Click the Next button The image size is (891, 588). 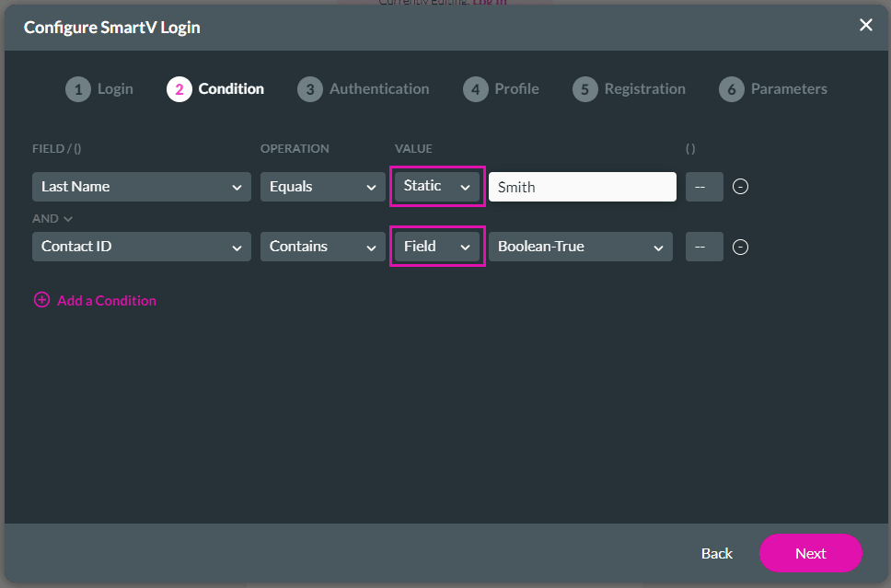(810, 553)
